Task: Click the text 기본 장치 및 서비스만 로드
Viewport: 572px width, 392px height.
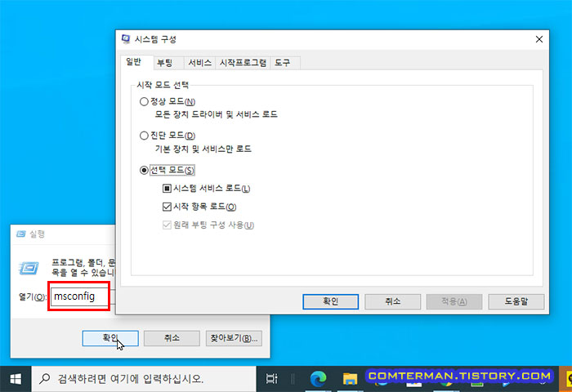Action: coord(203,149)
